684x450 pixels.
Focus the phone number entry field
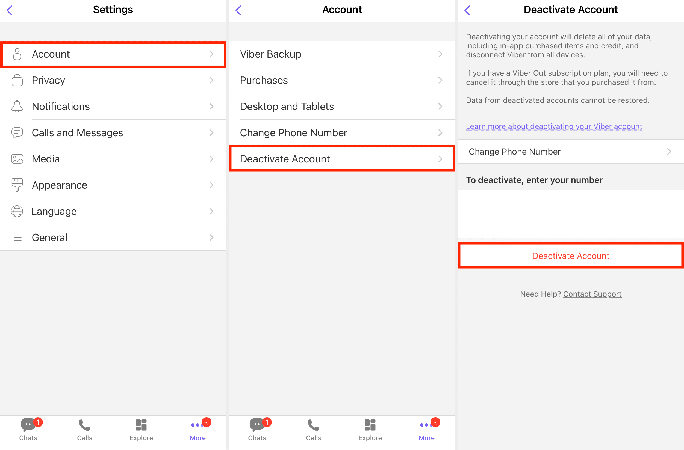coord(571,216)
